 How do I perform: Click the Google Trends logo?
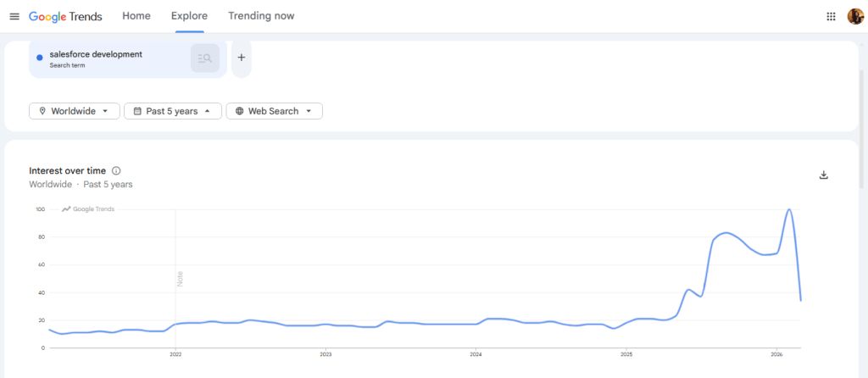pos(65,17)
